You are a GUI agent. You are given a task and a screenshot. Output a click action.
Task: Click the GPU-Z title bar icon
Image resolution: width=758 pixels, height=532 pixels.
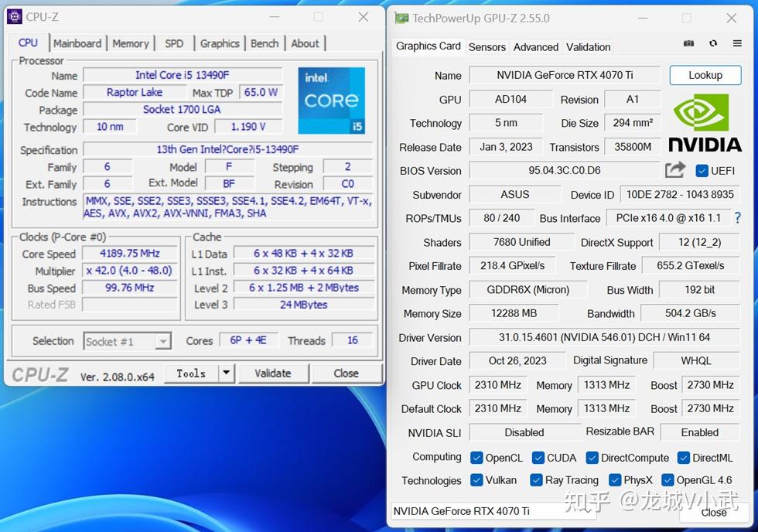point(401,19)
